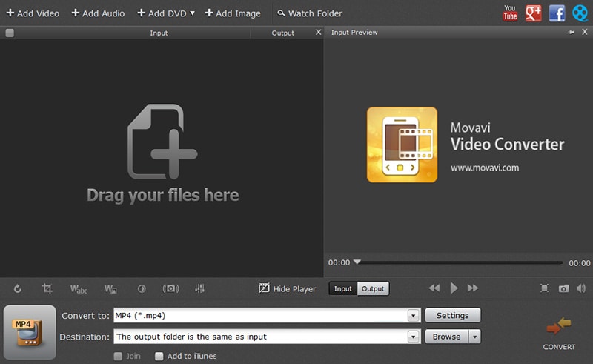Open the Google+ icon link

pyautogui.click(x=533, y=13)
